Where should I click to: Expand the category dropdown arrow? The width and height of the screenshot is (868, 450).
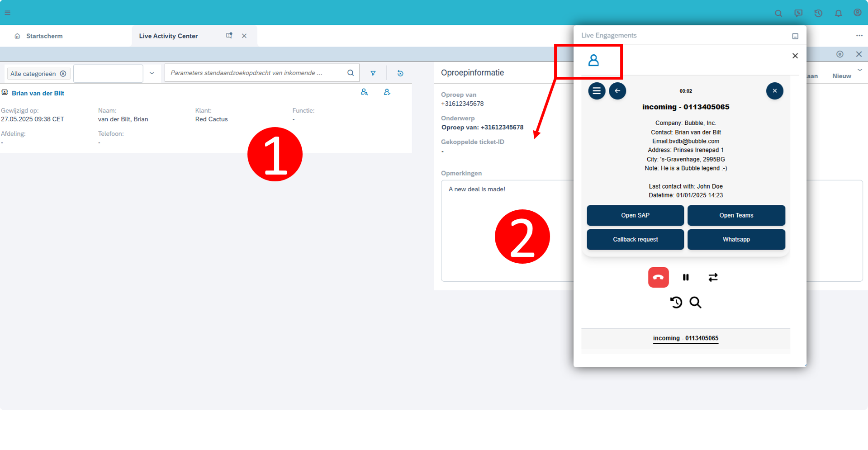coord(152,73)
